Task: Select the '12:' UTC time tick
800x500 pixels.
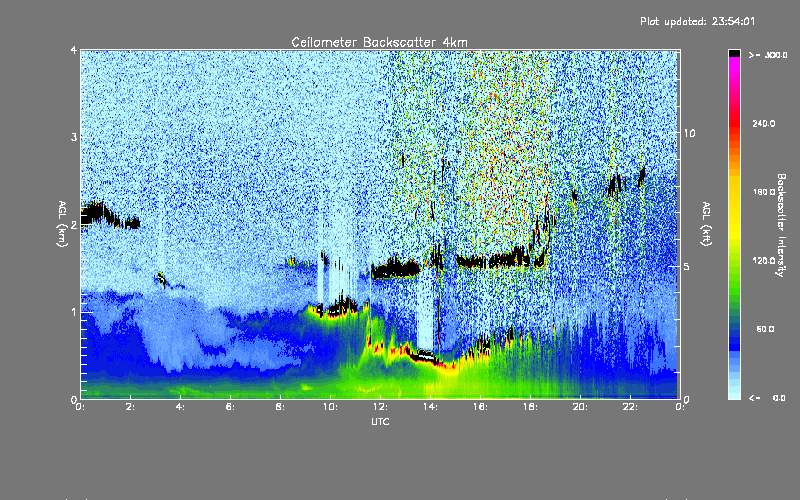Action: point(380,407)
